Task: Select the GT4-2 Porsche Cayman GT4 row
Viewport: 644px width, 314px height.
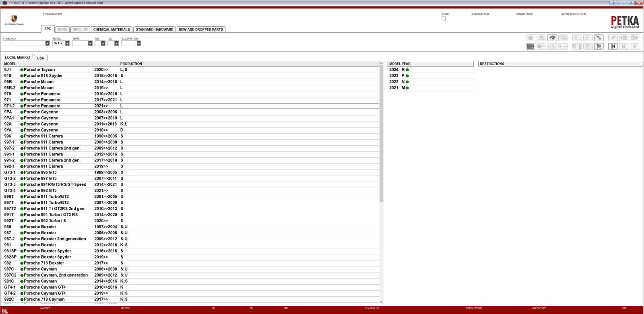Action: click(191, 293)
